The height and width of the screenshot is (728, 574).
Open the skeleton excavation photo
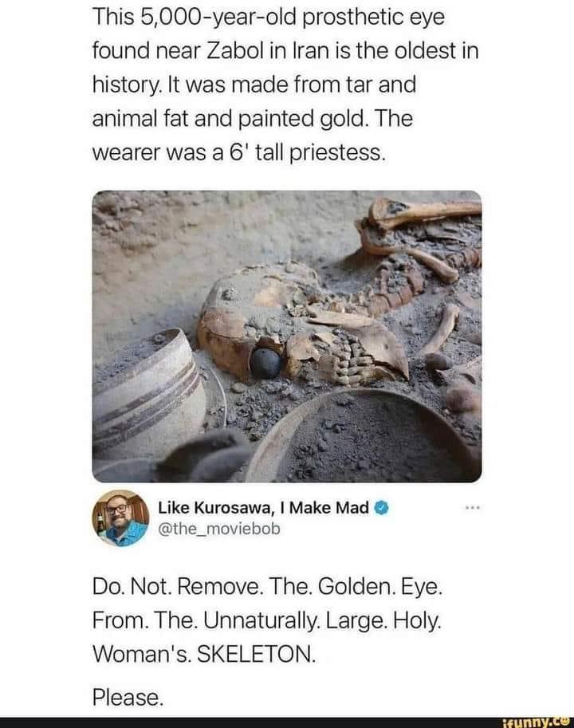coord(286,336)
